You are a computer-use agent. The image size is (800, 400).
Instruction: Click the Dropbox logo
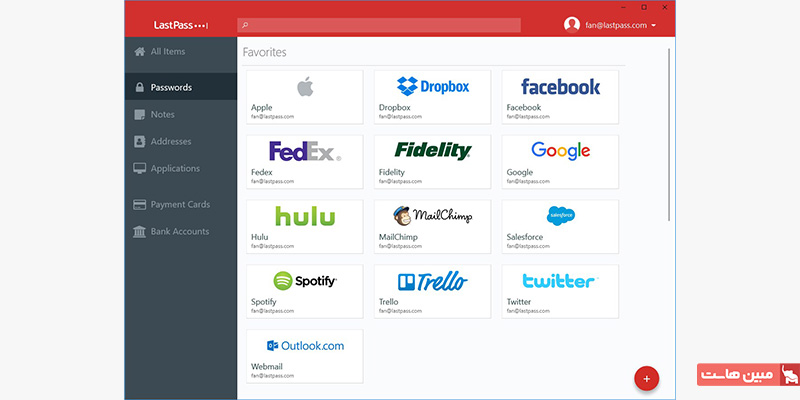tap(433, 86)
